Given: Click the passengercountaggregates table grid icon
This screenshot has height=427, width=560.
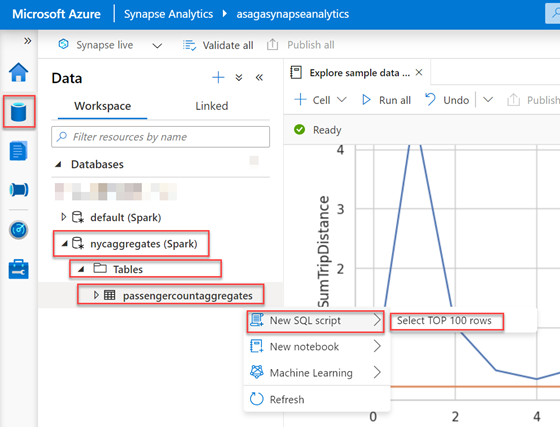Looking at the screenshot, I should pyautogui.click(x=110, y=295).
